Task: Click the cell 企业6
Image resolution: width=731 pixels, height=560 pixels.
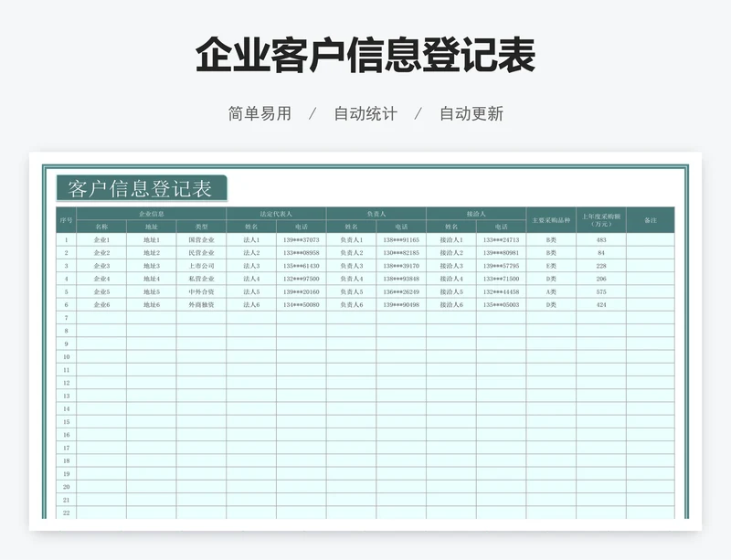Action: click(x=101, y=304)
